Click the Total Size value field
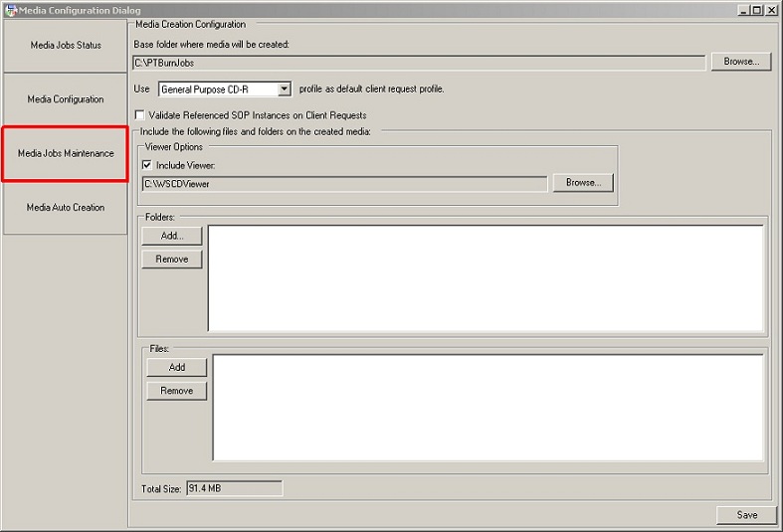The width and height of the screenshot is (783, 532). 234,488
